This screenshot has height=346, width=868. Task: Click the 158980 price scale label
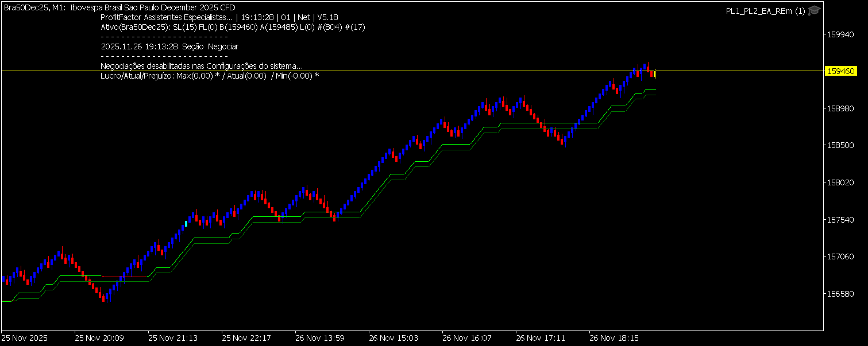pyautogui.click(x=840, y=108)
